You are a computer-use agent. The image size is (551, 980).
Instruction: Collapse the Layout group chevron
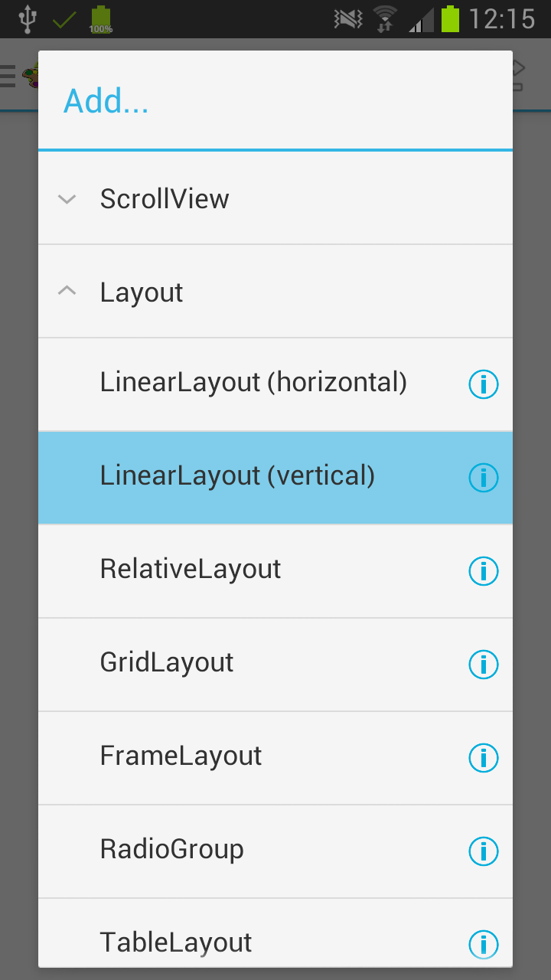point(67,291)
